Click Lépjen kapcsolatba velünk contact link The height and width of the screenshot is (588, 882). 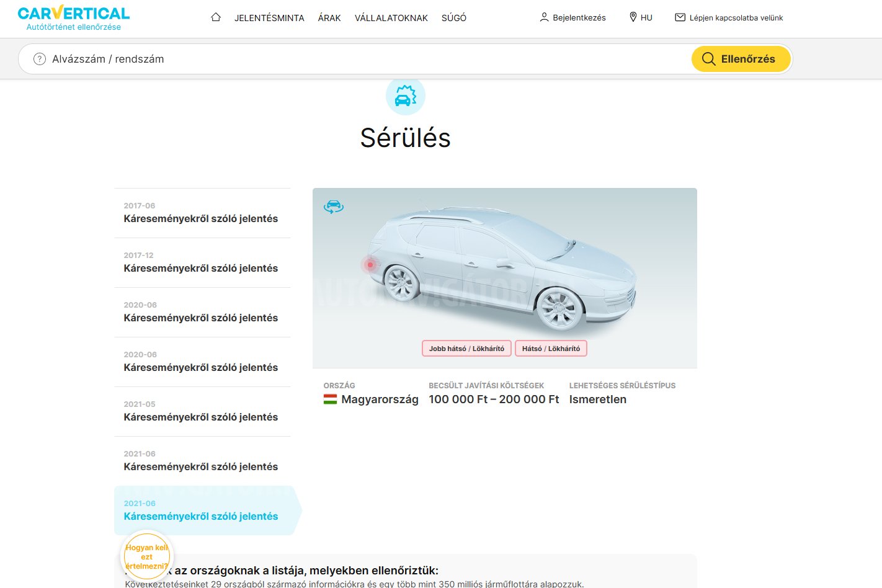pyautogui.click(x=729, y=17)
